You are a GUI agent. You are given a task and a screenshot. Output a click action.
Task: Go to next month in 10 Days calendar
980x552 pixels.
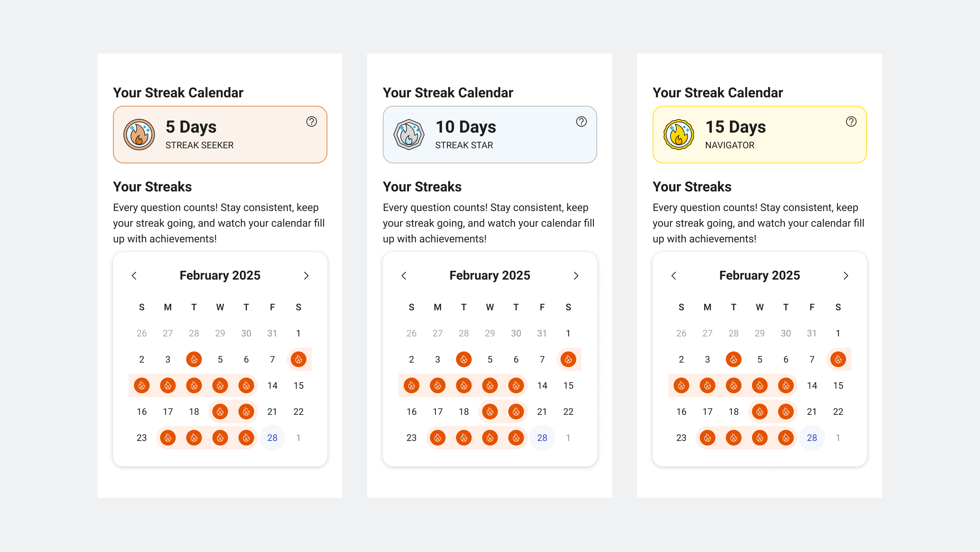point(576,276)
